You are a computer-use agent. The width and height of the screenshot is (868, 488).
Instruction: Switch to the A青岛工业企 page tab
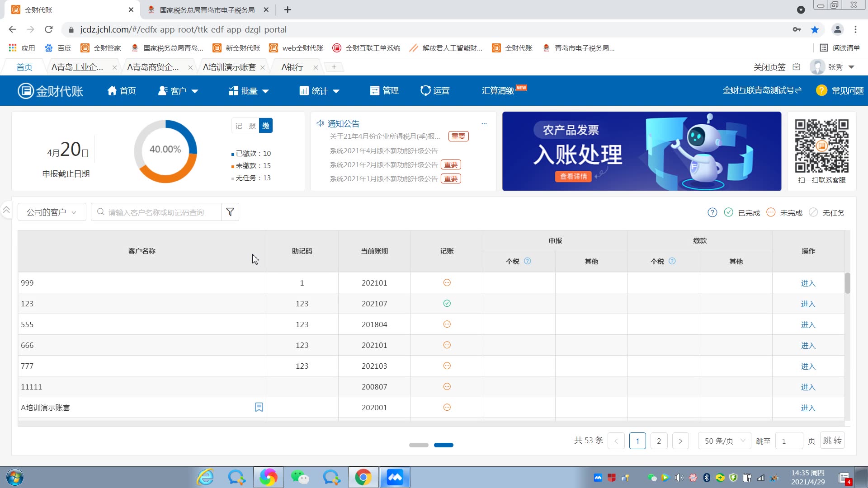coord(77,67)
